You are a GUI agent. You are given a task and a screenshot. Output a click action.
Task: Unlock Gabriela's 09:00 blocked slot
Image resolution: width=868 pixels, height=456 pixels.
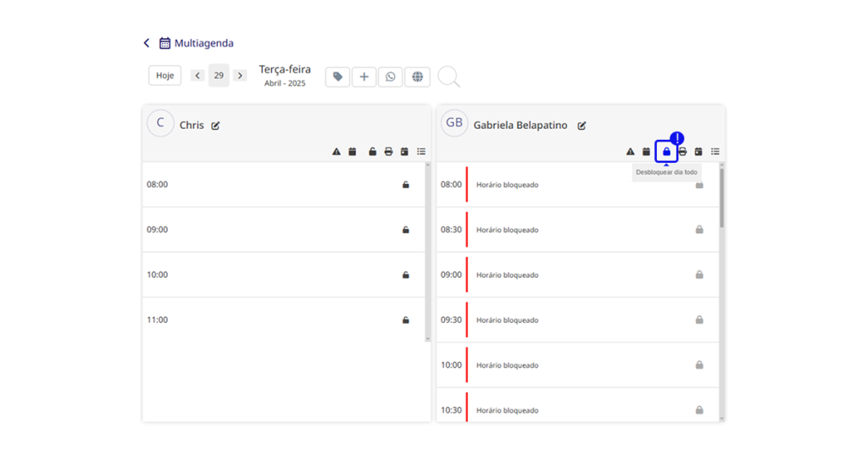699,275
